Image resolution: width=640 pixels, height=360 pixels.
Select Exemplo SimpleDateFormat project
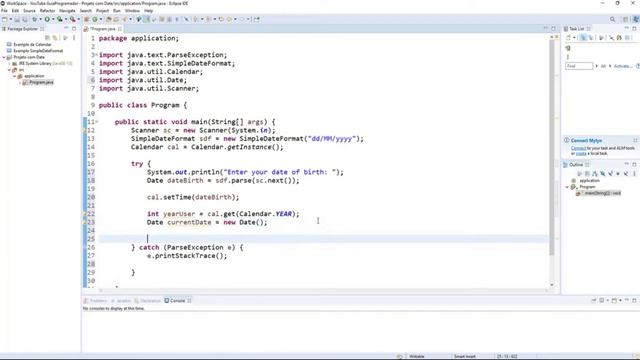(35, 51)
